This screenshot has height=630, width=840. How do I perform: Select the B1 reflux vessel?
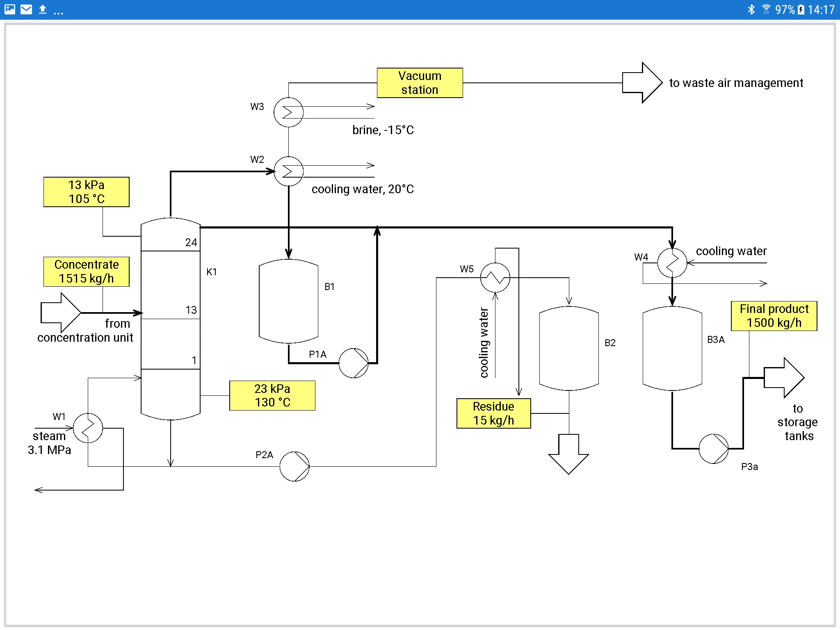(289, 301)
